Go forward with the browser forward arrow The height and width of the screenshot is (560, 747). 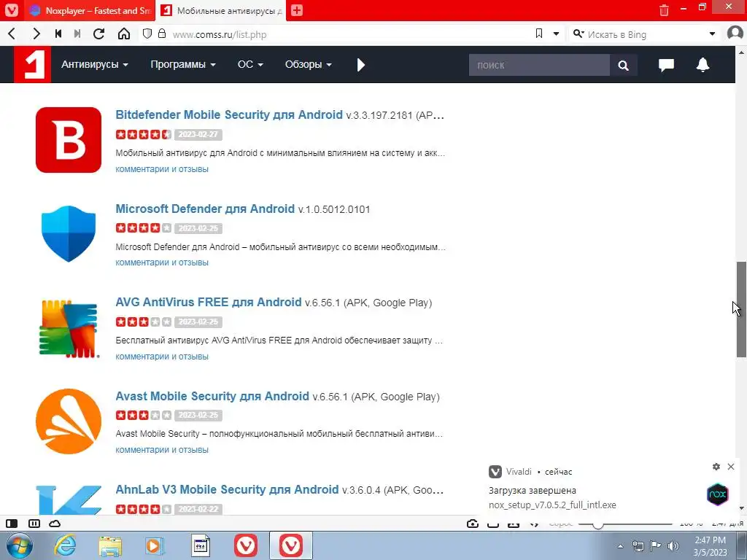pyautogui.click(x=36, y=34)
